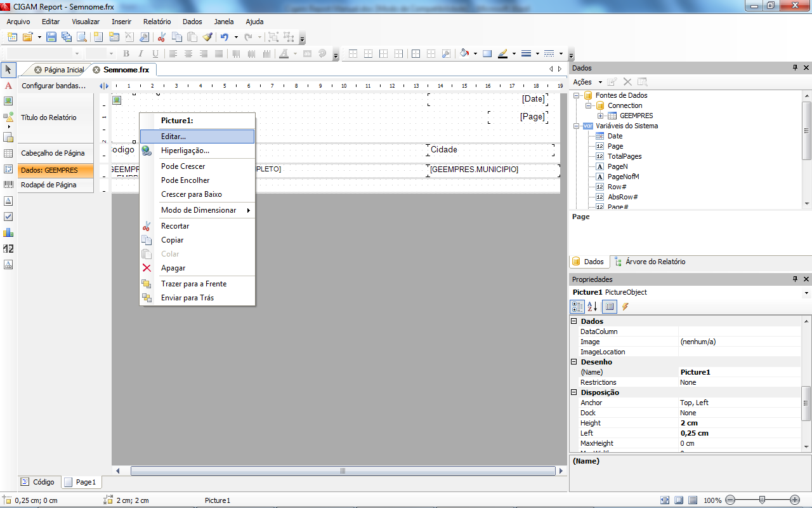Select the Text object tool
The image size is (812, 508).
[8, 85]
